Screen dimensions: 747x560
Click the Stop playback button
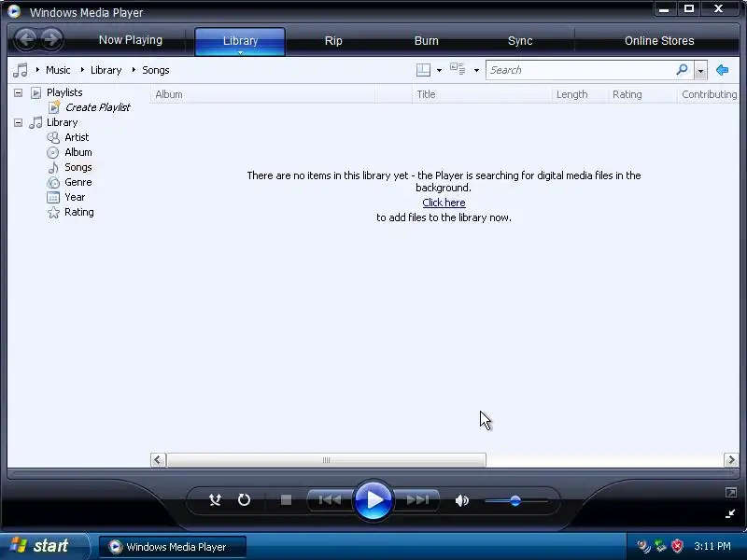pyautogui.click(x=286, y=500)
